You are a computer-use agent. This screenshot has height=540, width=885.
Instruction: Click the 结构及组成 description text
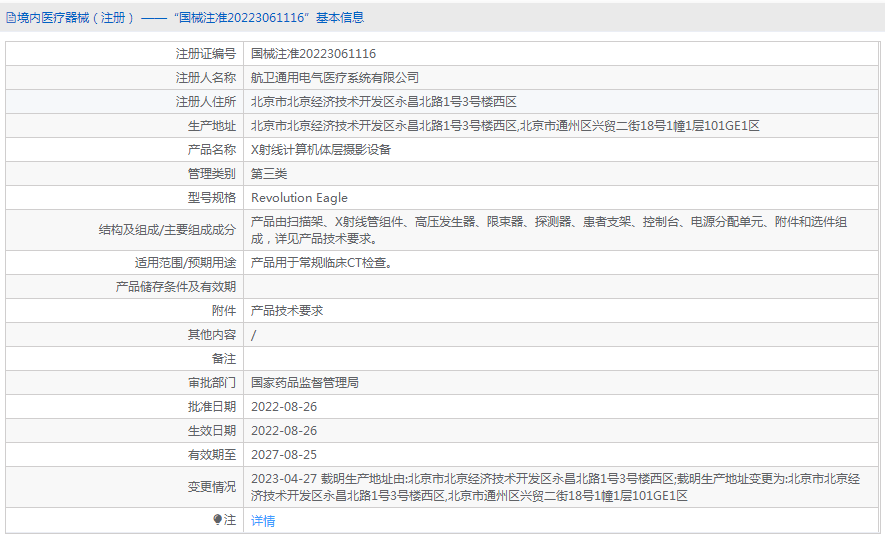pyautogui.click(x=549, y=230)
